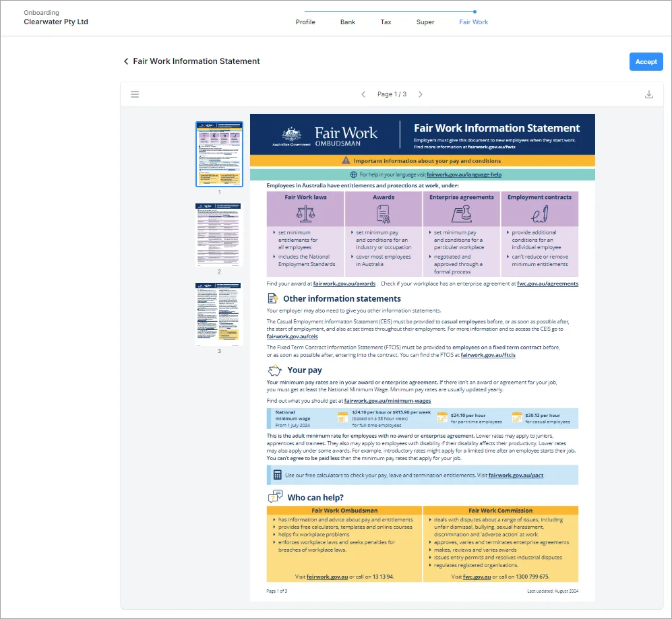The image size is (672, 619).
Task: Click the Page 1 of 3 footer text
Action: coord(277,591)
